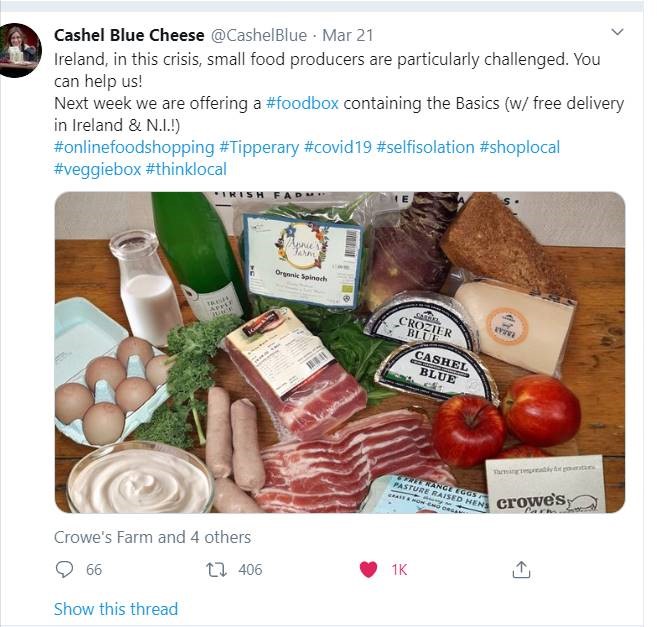The image size is (657, 627).
Task: Click the Mar 21 timestamp
Action: pos(348,35)
